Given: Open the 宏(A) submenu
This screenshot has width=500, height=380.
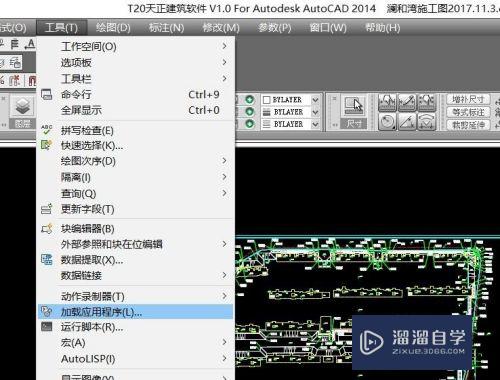Looking at the screenshot, I should 136,342.
